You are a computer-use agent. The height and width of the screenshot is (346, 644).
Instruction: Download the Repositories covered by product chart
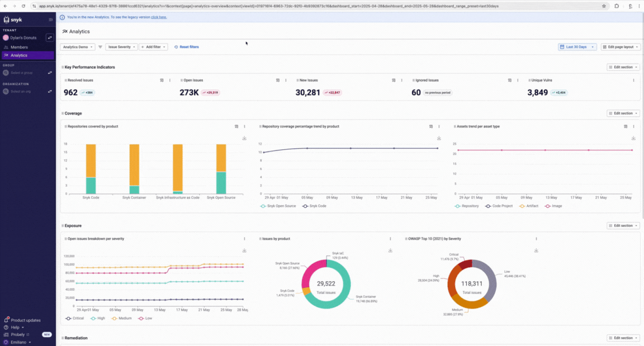tap(244, 138)
